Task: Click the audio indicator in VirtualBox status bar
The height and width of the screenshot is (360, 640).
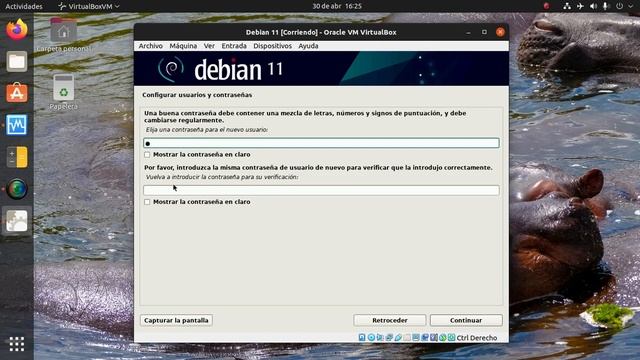Action: 380,338
